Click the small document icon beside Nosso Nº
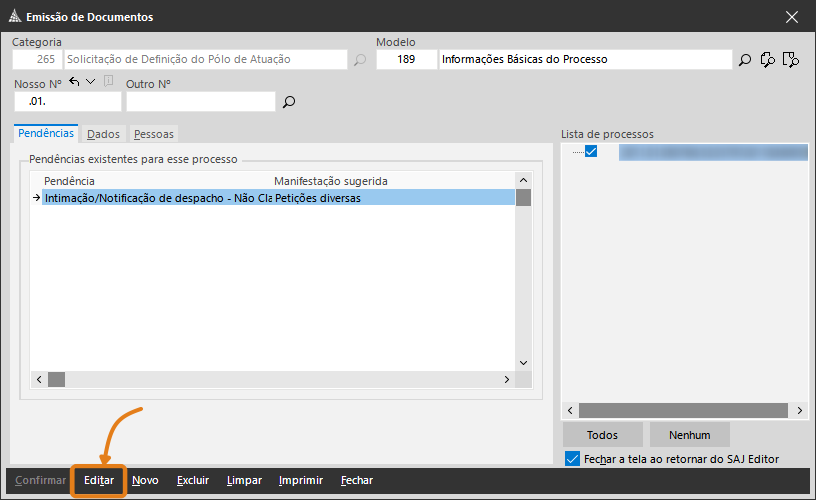 pyautogui.click(x=108, y=82)
